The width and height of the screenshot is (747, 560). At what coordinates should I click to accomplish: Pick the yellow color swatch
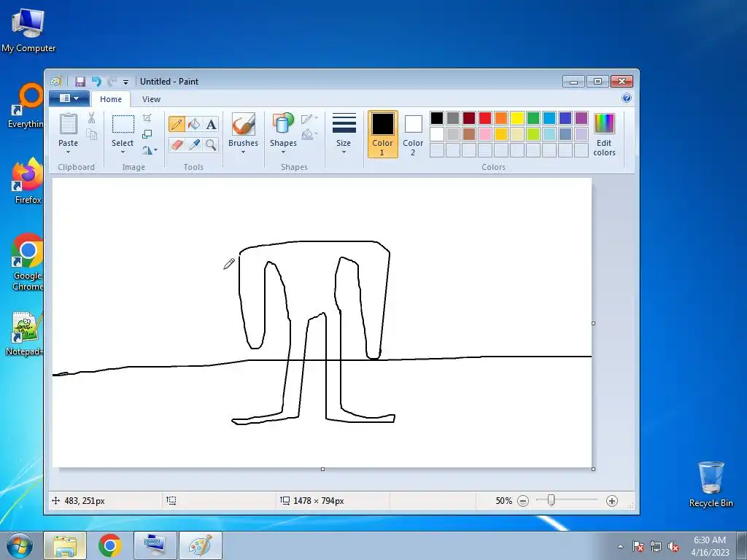click(517, 117)
